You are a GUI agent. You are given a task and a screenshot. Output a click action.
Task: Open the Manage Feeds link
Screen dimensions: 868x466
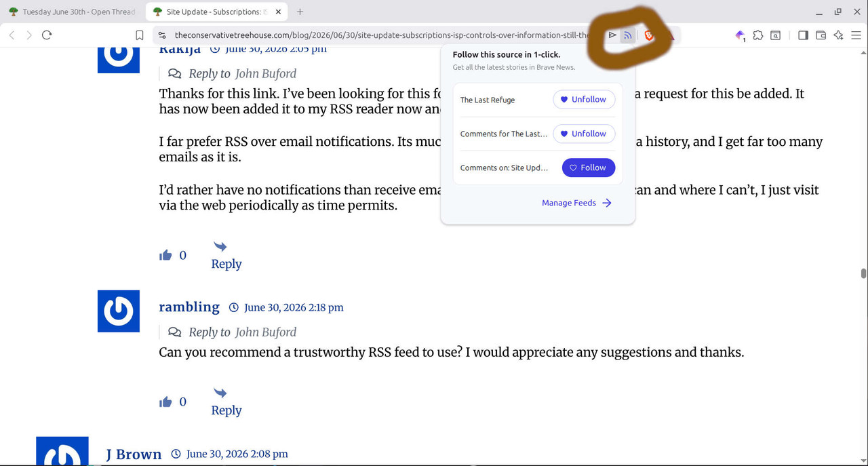click(576, 203)
